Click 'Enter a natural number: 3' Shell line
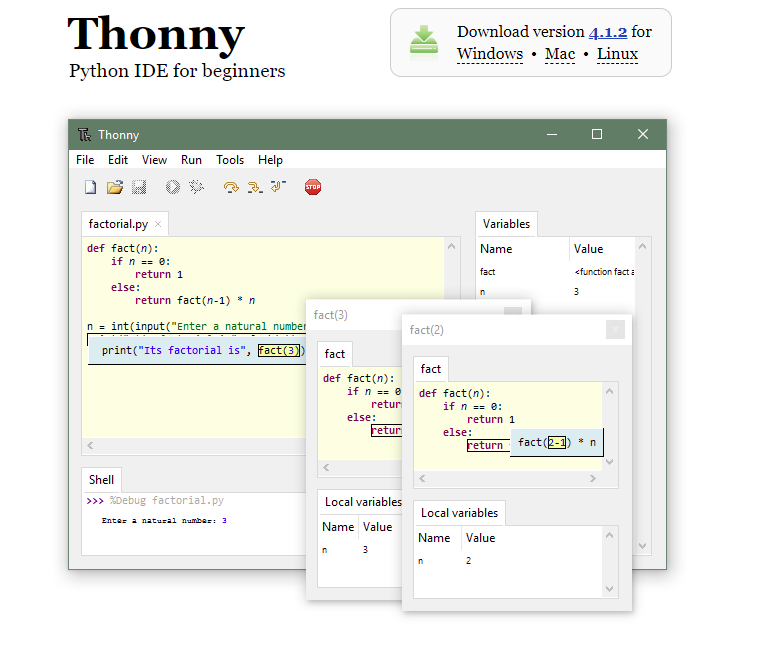The image size is (767, 648). coord(164,520)
